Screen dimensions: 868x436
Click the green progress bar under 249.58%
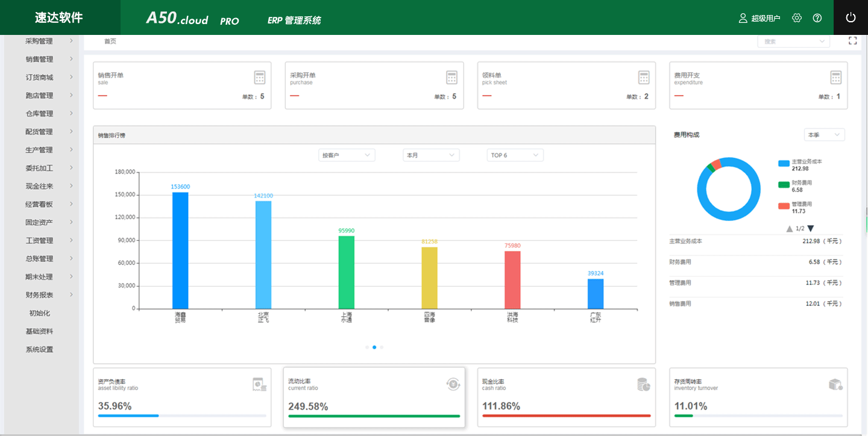pos(374,416)
